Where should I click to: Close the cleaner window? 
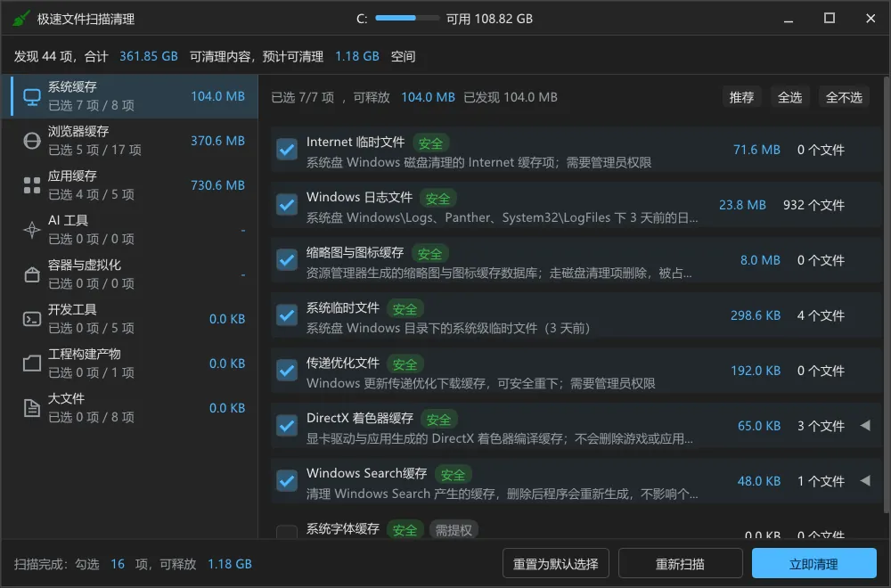871,19
